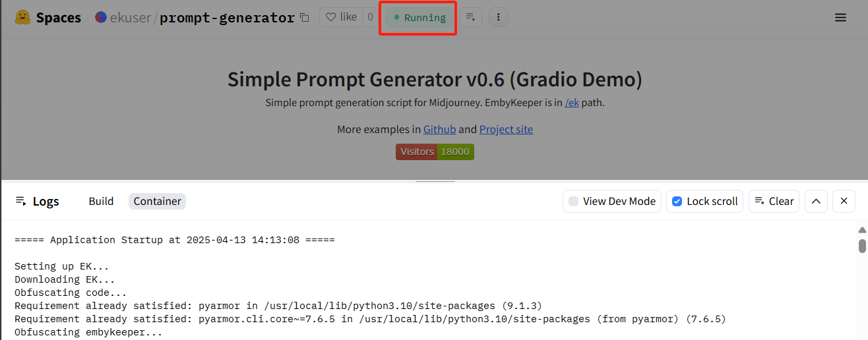Follow the /ek path link
The image size is (868, 340).
[x=572, y=103]
